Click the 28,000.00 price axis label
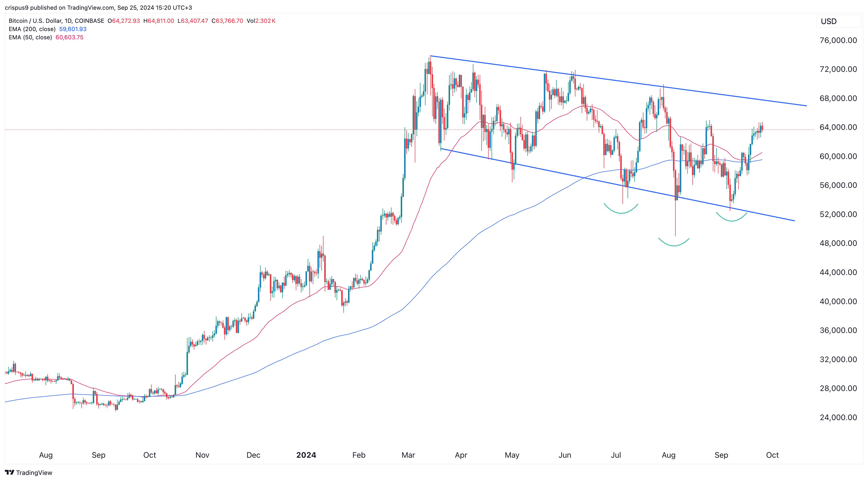The width and height of the screenshot is (868, 481). (x=838, y=389)
